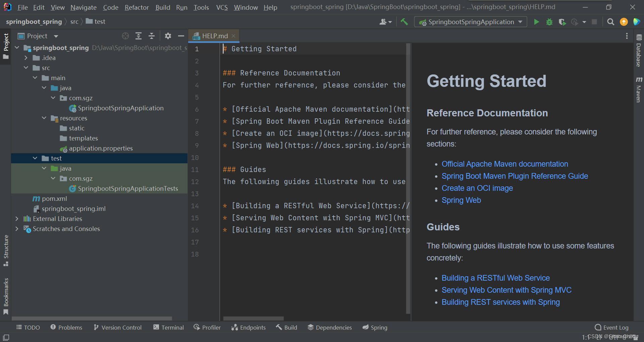The height and width of the screenshot is (342, 644).
Task: Hide the Project panel with minus icon
Action: [x=181, y=36]
